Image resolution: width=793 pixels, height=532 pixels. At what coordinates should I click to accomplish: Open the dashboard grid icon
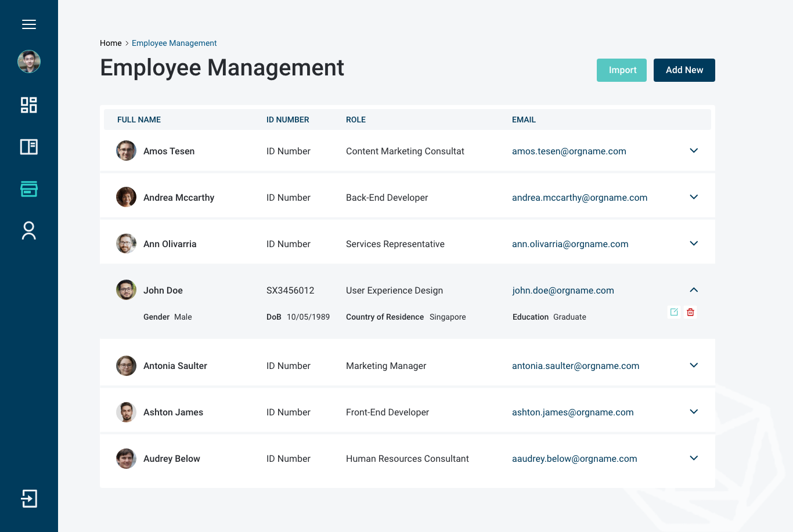pos(29,105)
